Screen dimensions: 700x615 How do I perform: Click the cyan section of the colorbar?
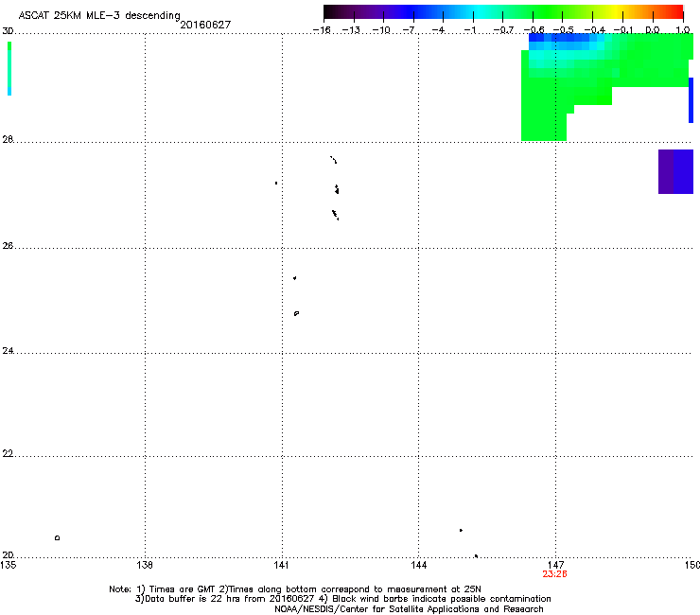[478, 11]
